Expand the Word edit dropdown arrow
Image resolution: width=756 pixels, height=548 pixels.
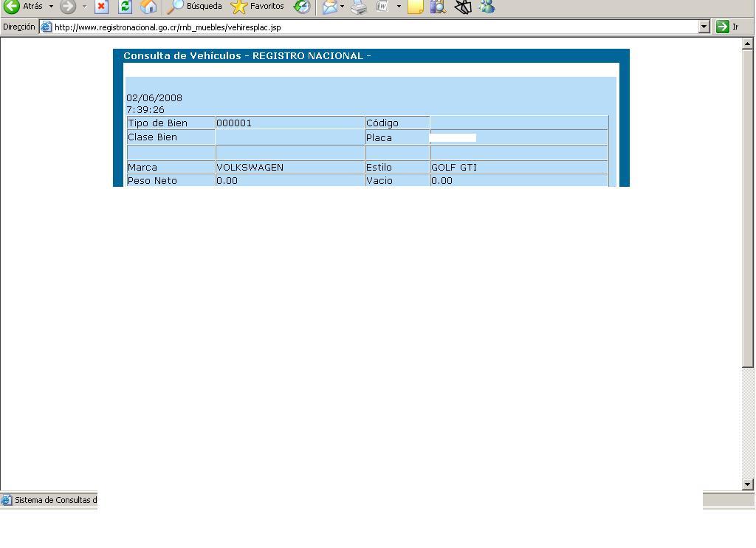399,7
